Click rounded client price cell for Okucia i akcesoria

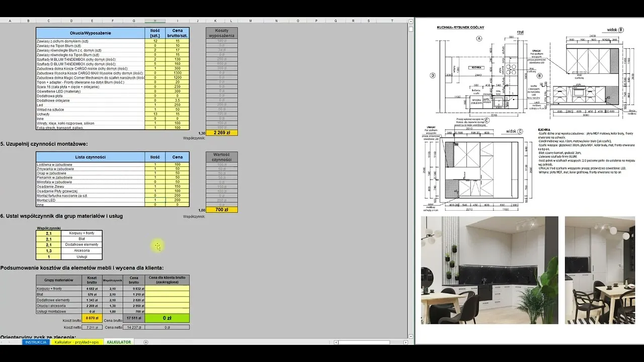tap(168, 305)
